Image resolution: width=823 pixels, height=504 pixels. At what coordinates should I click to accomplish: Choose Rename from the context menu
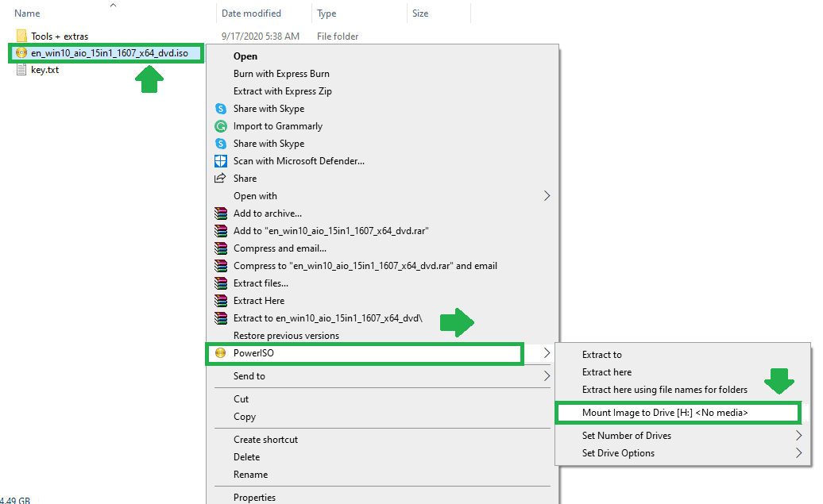250,475
